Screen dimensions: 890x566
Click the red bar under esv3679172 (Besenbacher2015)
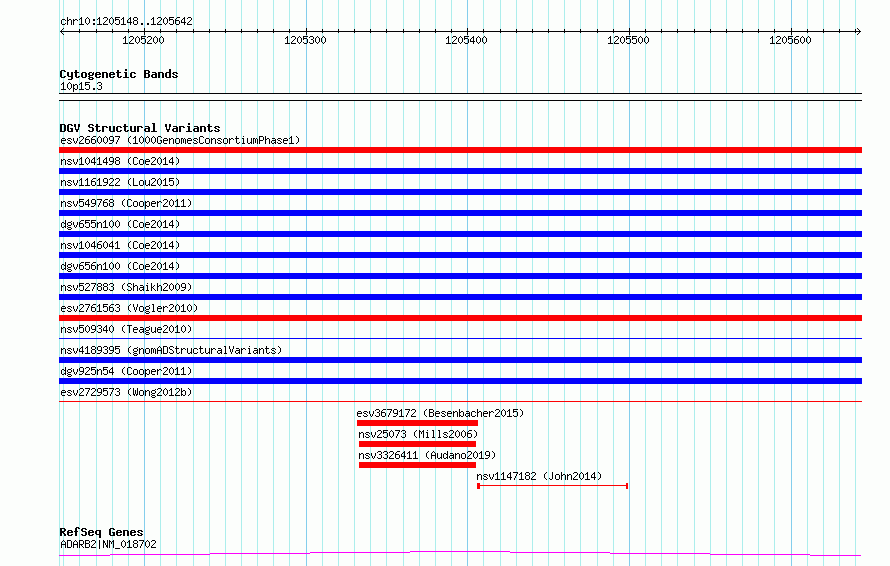(x=417, y=423)
